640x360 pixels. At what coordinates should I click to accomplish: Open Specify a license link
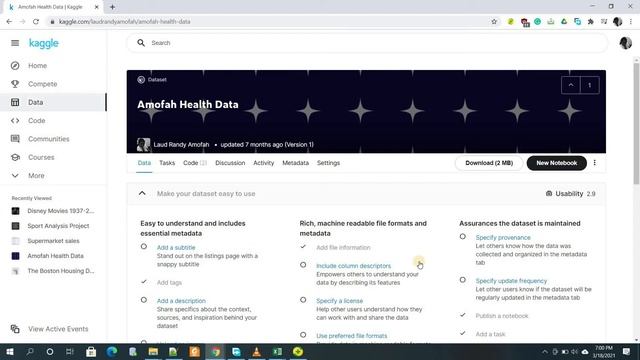[340, 301]
